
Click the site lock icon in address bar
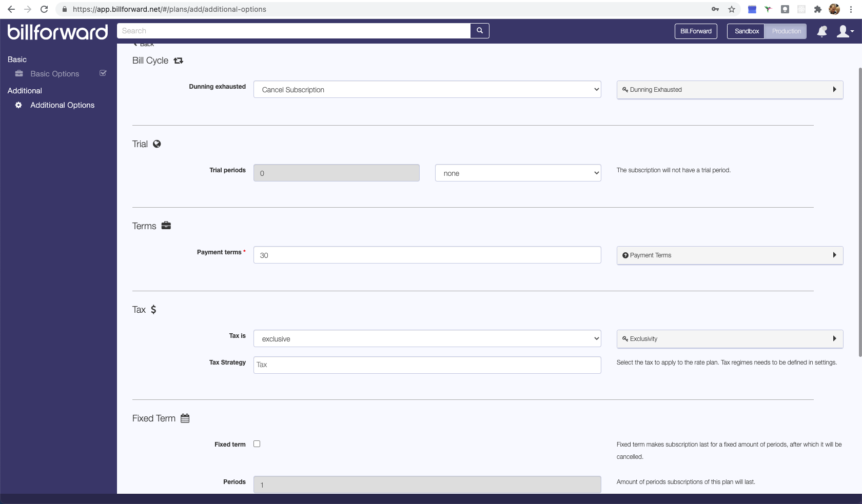65,9
